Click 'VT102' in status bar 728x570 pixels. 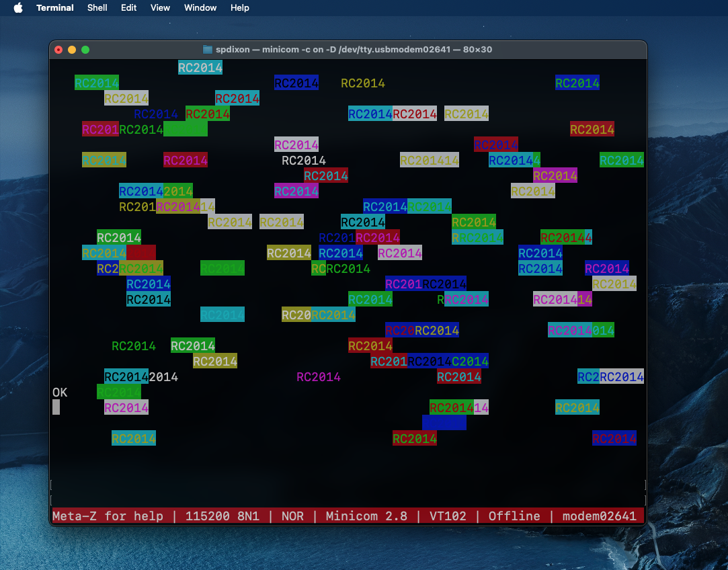[448, 516]
